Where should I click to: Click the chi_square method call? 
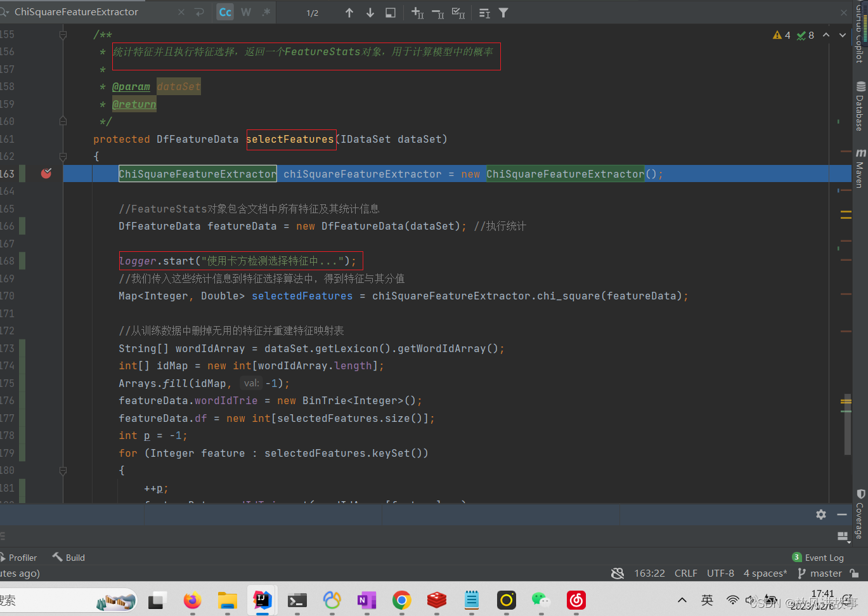tap(569, 296)
